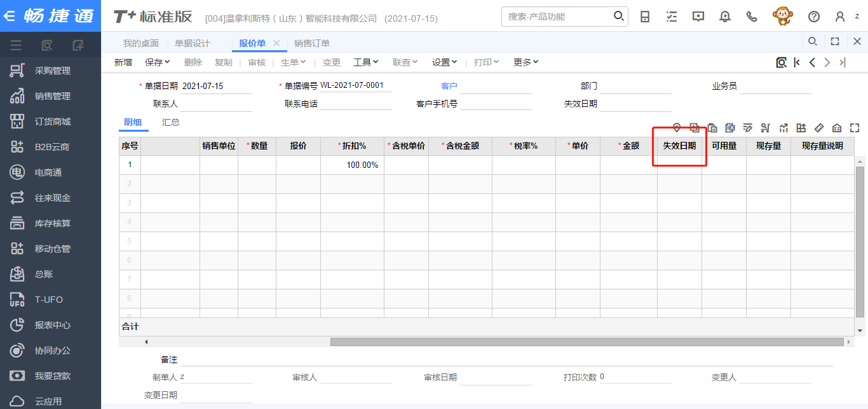This screenshot has width=868, height=409.
Task: Open the calculator icon in the top bar
Action: pyautogui.click(x=645, y=17)
